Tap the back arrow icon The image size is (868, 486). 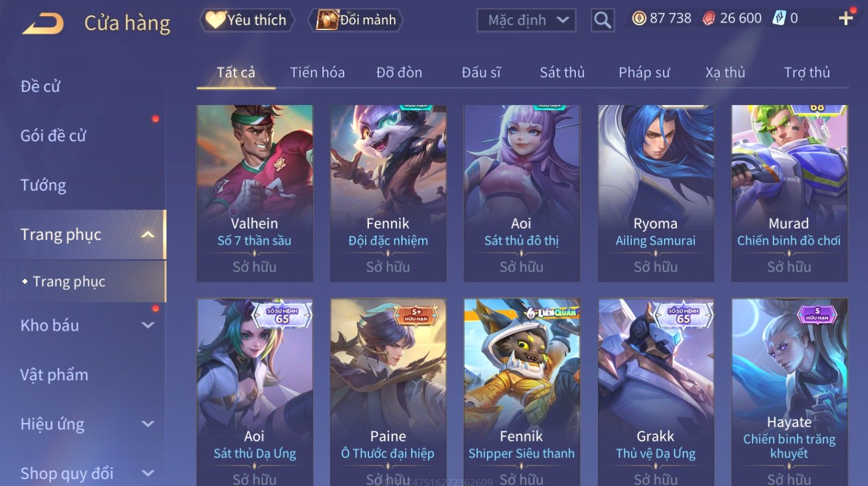(x=43, y=24)
